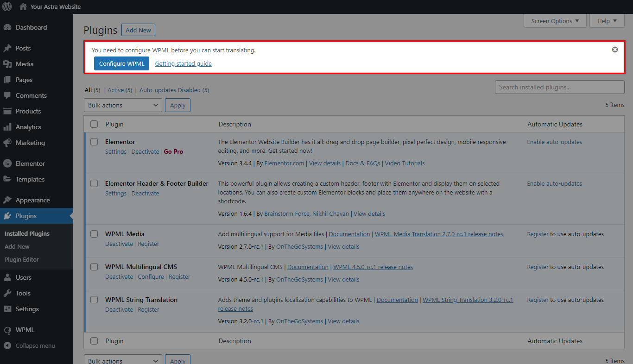Sort by the Plugin column header

tap(114, 124)
